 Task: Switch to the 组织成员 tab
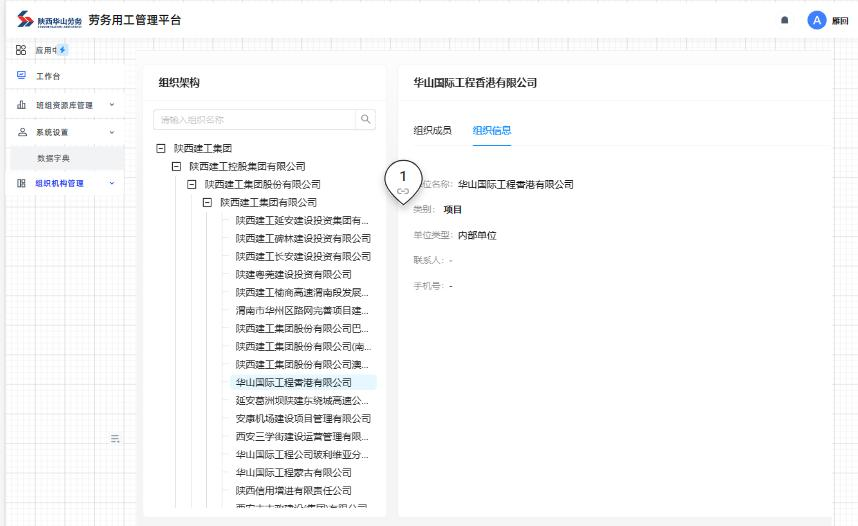pos(432,130)
